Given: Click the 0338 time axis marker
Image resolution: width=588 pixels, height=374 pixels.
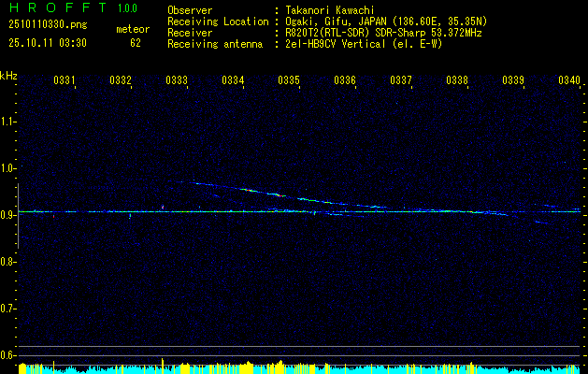Looking at the screenshot, I should pos(457,80).
